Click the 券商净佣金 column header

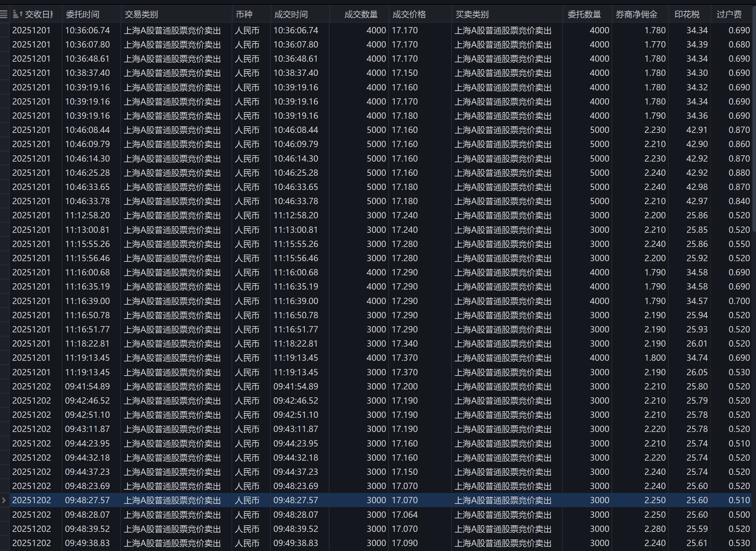636,14
